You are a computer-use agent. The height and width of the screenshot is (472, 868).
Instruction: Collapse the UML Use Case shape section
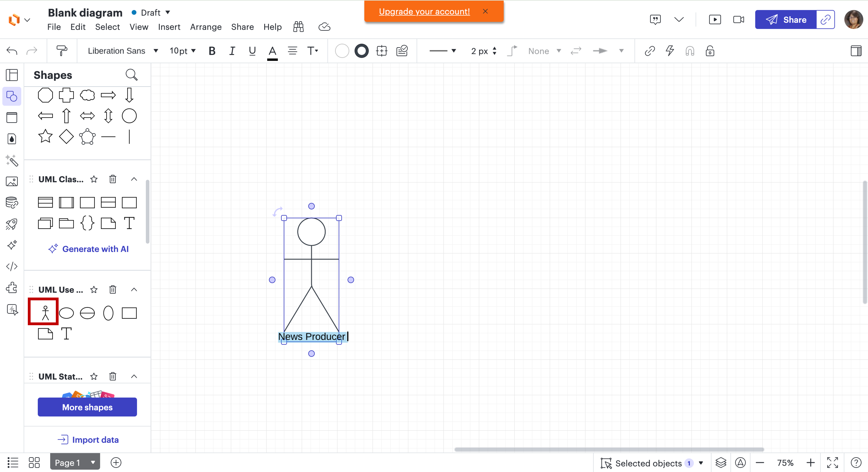134,289
